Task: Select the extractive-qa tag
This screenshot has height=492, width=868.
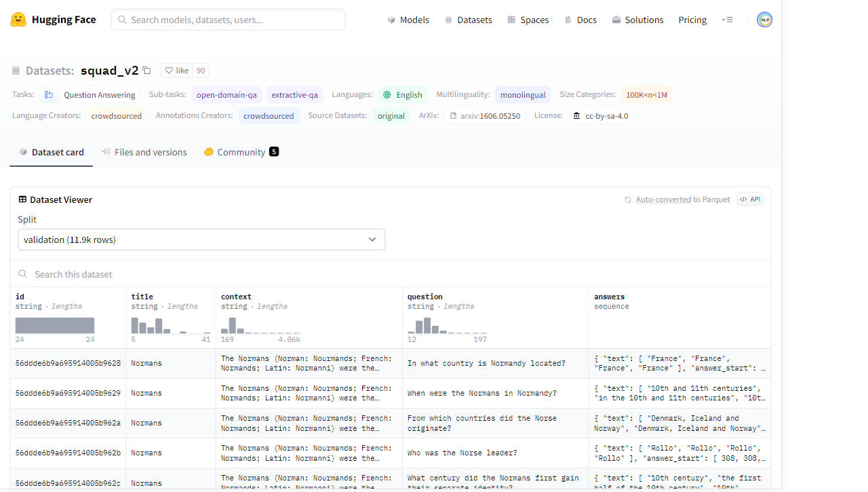Action: pos(294,95)
